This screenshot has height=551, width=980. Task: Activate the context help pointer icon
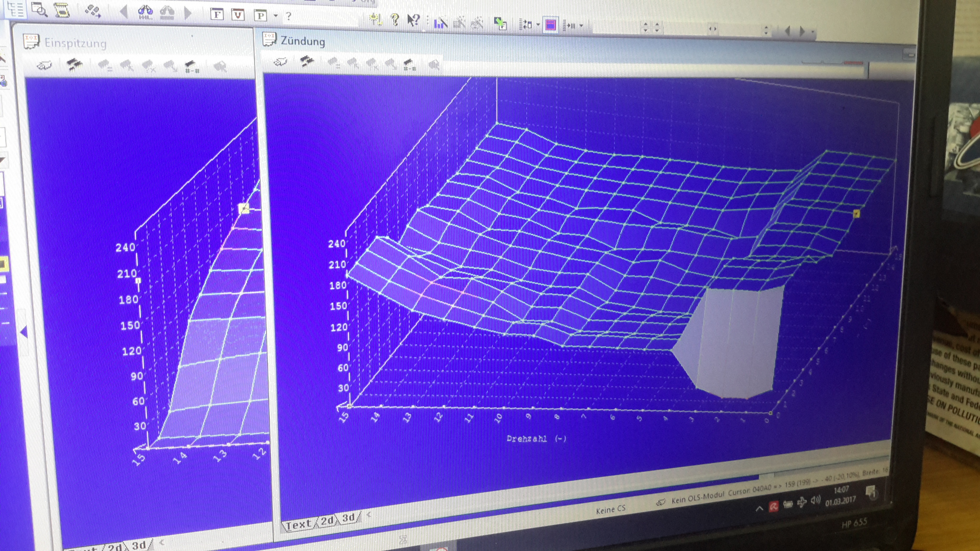(413, 20)
